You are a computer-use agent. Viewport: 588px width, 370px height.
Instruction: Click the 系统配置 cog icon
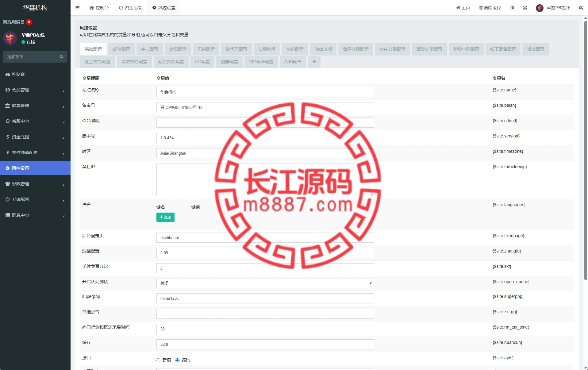click(x=8, y=199)
